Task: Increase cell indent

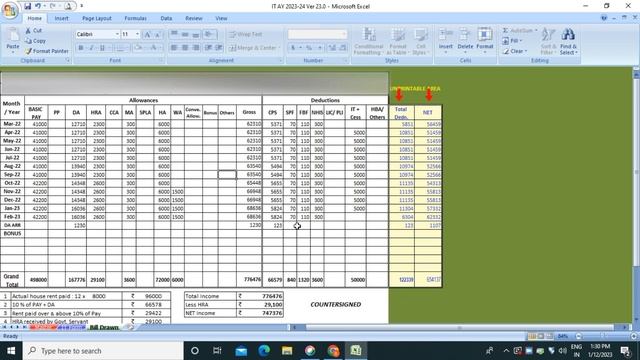Action: [x=219, y=48]
